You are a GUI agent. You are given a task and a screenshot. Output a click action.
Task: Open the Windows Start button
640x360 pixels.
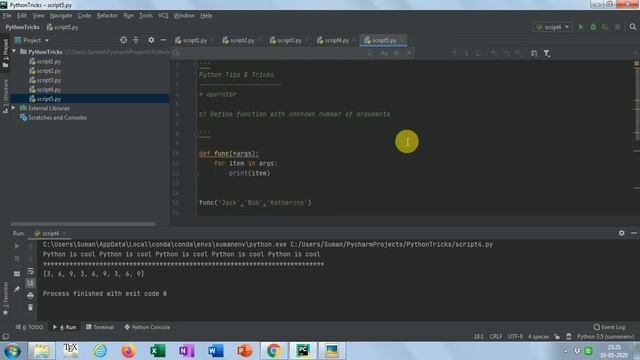point(12,351)
